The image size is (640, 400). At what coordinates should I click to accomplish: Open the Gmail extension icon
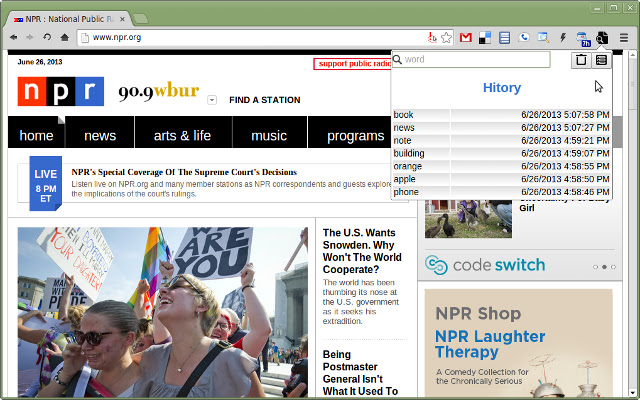[466, 38]
